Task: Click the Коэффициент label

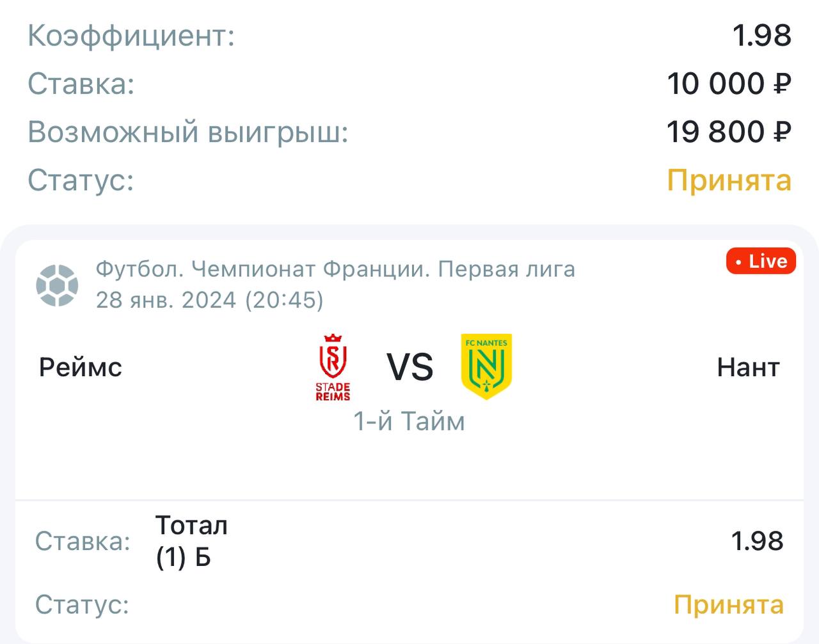Action: click(x=131, y=35)
